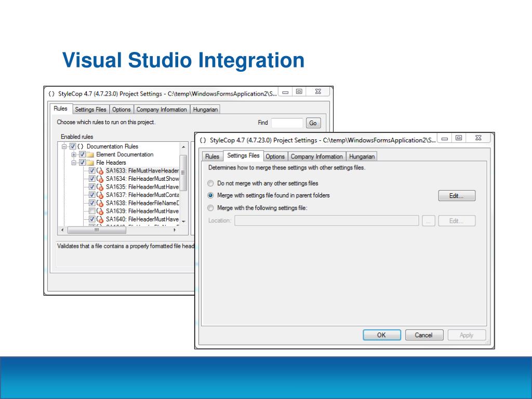The height and width of the screenshot is (399, 532).
Task: Click the Apply button
Action: click(467, 335)
